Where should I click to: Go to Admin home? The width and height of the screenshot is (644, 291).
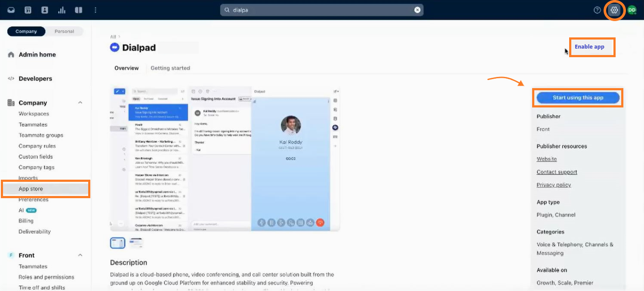tap(37, 55)
